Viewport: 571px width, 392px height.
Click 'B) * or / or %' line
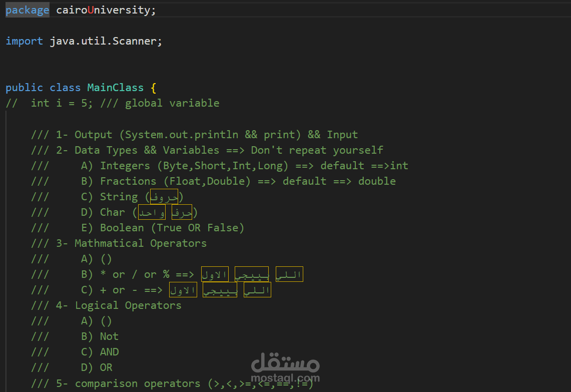(x=167, y=274)
